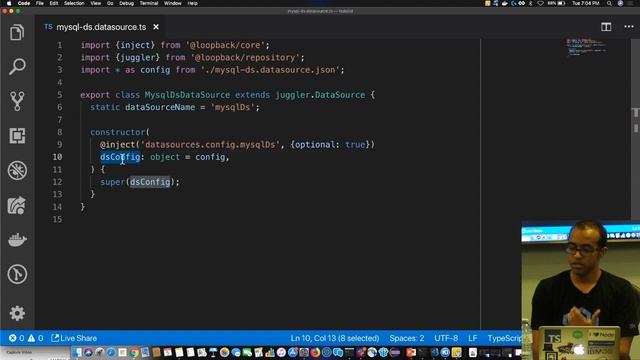Click the 'true' value on line 9
The width and height of the screenshot is (640, 360).
click(355, 145)
